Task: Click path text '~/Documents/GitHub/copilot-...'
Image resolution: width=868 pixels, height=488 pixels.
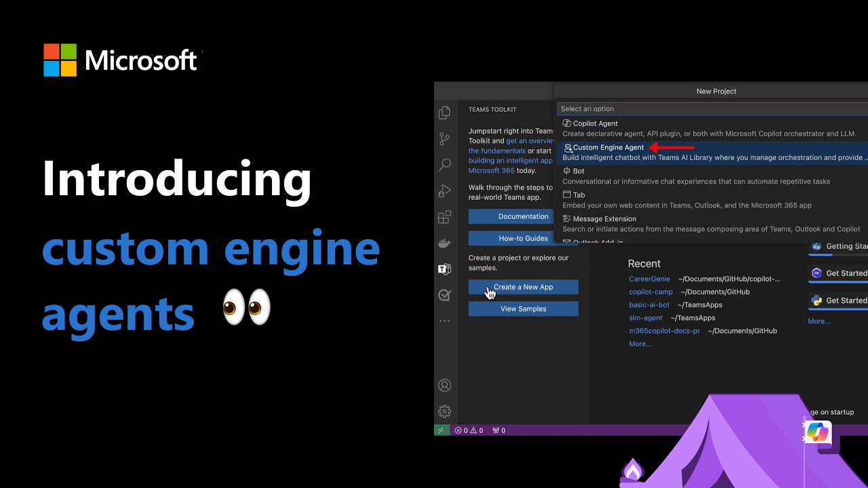Action: click(x=729, y=279)
